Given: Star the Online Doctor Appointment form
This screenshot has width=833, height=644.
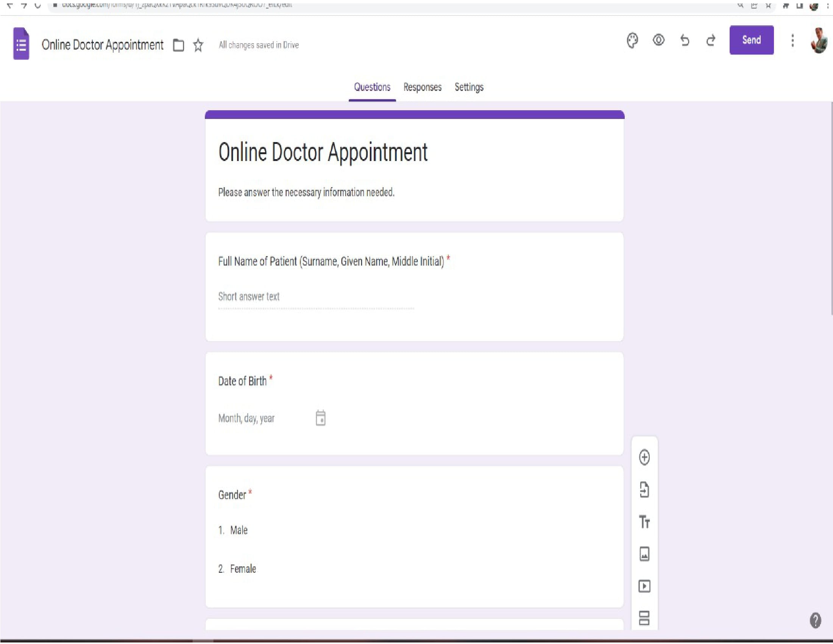Looking at the screenshot, I should point(198,45).
